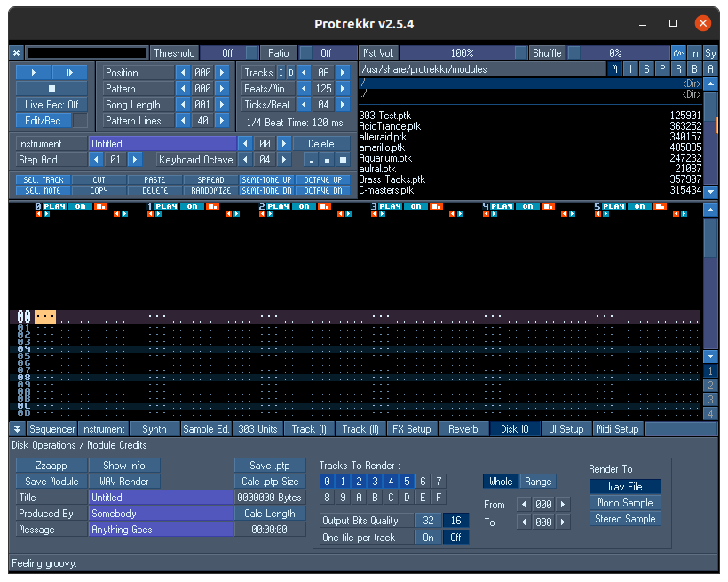The width and height of the screenshot is (728, 582).
Task: Select the A file-type filter button
Action: point(710,69)
